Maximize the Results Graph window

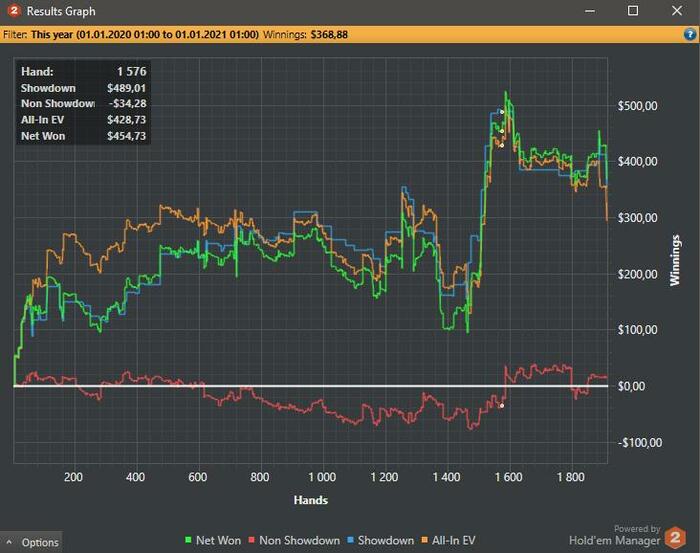[x=633, y=11]
